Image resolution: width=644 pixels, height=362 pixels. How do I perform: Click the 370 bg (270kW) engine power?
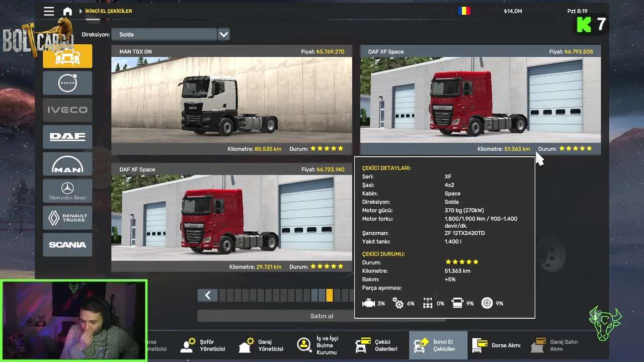464,210
